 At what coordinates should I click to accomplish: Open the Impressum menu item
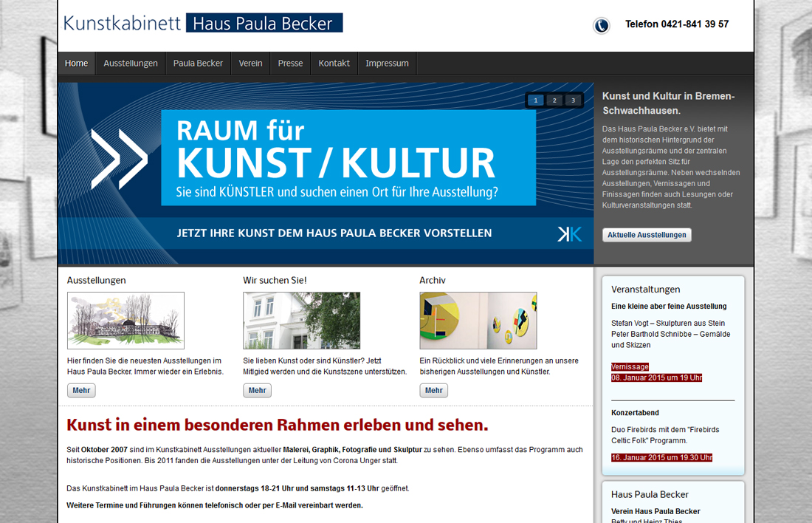click(x=387, y=64)
